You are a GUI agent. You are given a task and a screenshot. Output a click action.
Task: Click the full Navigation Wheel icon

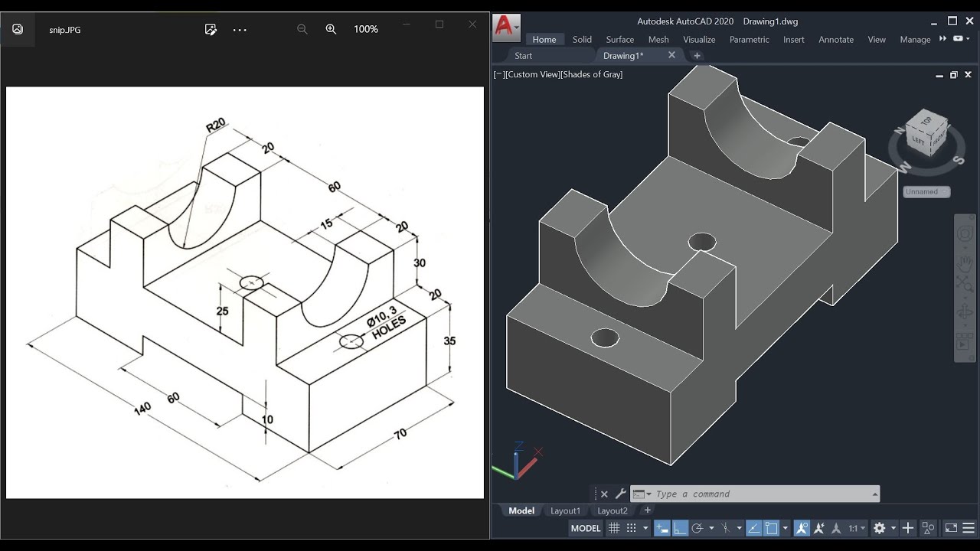(965, 234)
